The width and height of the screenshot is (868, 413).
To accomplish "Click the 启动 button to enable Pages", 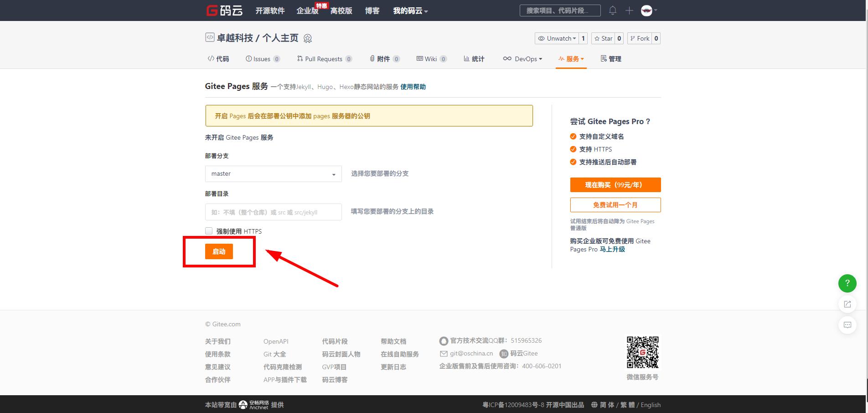I will 219,251.
